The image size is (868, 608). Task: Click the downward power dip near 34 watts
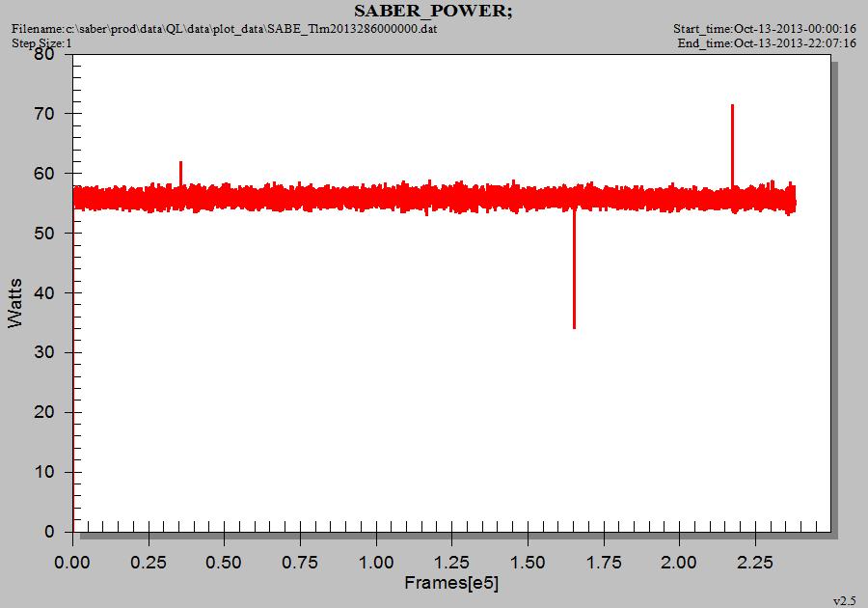pyautogui.click(x=574, y=268)
